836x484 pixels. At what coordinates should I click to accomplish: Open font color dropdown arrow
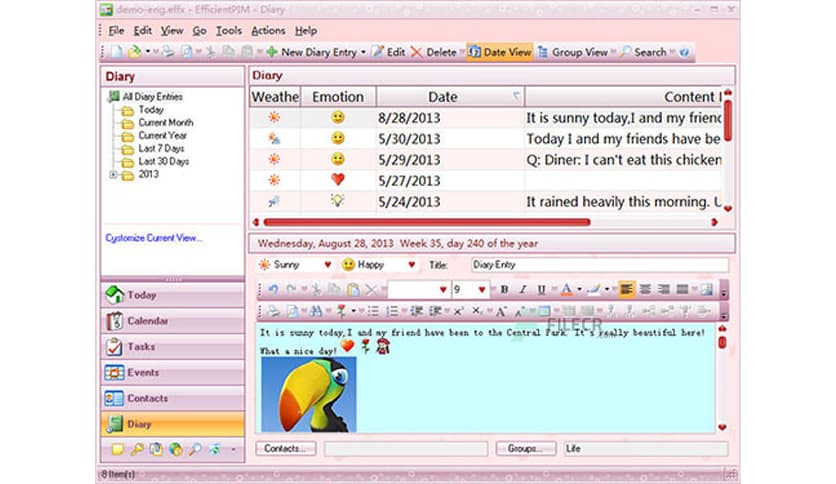point(579,289)
